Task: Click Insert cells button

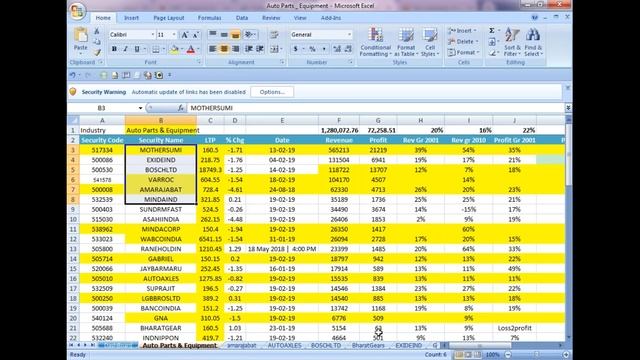Action: pyautogui.click(x=462, y=31)
